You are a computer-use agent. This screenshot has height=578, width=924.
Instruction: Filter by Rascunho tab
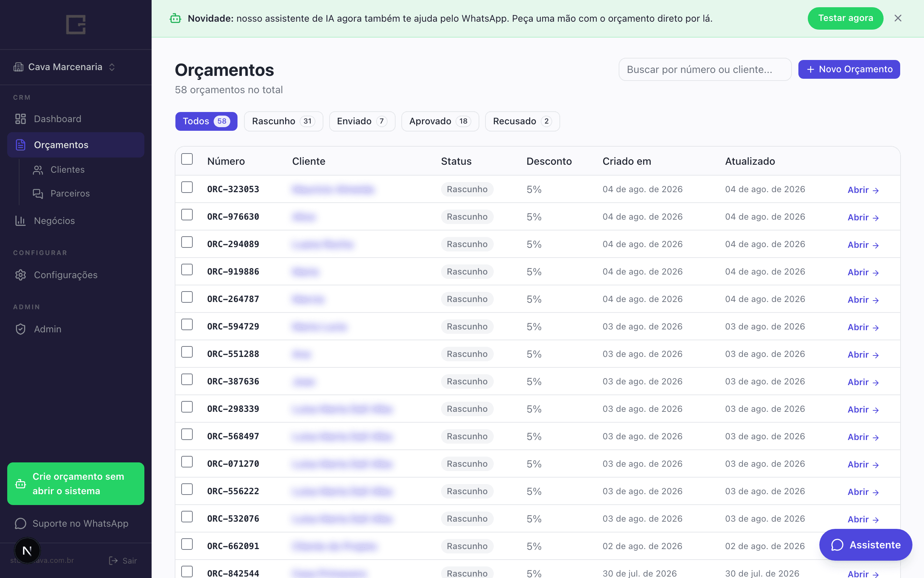(283, 121)
